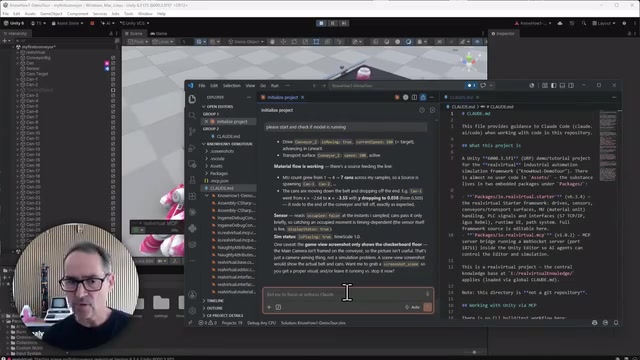Select Unity Rect tool
This screenshot has width=640, height=360.
point(316,42)
